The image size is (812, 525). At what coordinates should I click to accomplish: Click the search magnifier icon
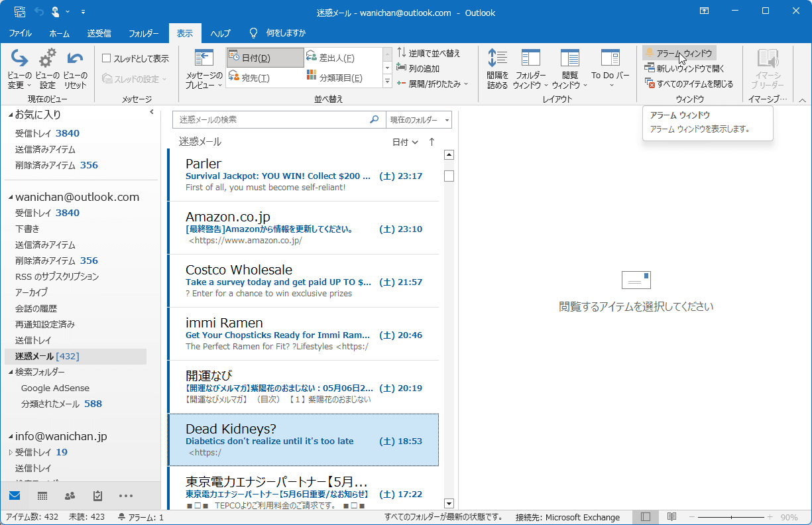[375, 119]
